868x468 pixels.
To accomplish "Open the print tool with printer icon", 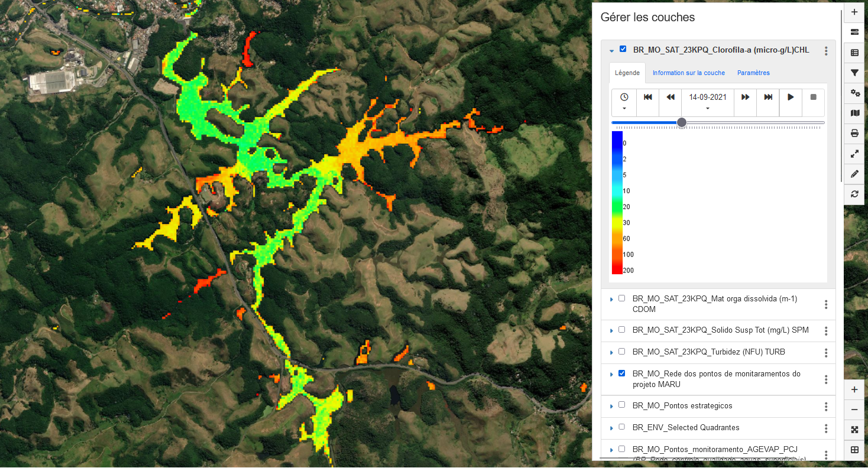I will (854, 134).
